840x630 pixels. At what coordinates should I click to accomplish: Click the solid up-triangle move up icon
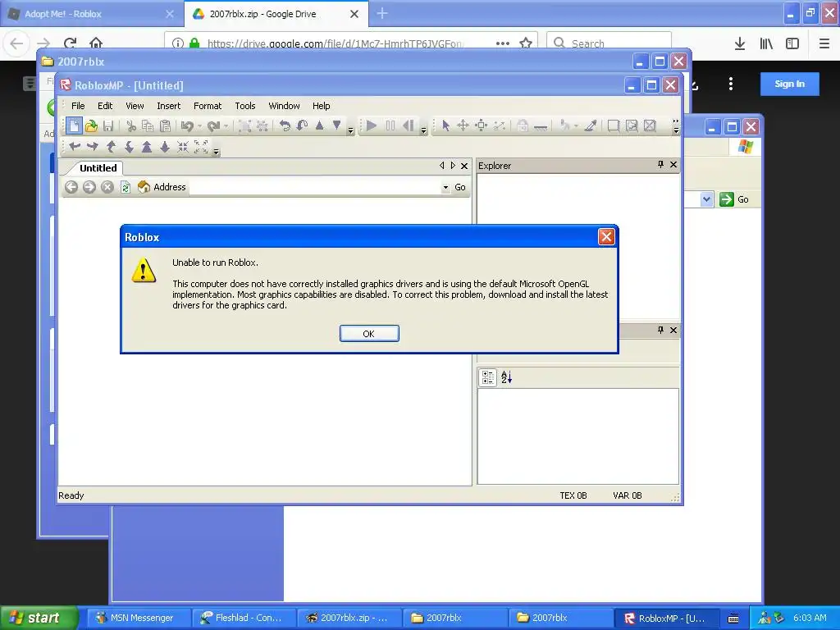coord(319,126)
